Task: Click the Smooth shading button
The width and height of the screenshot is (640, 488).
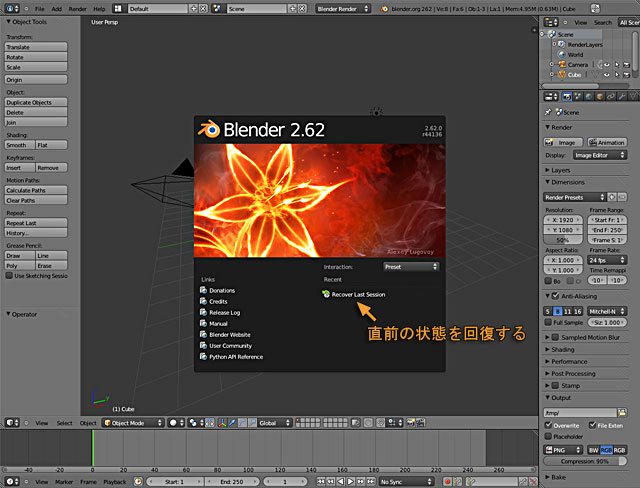Action: tap(20, 145)
